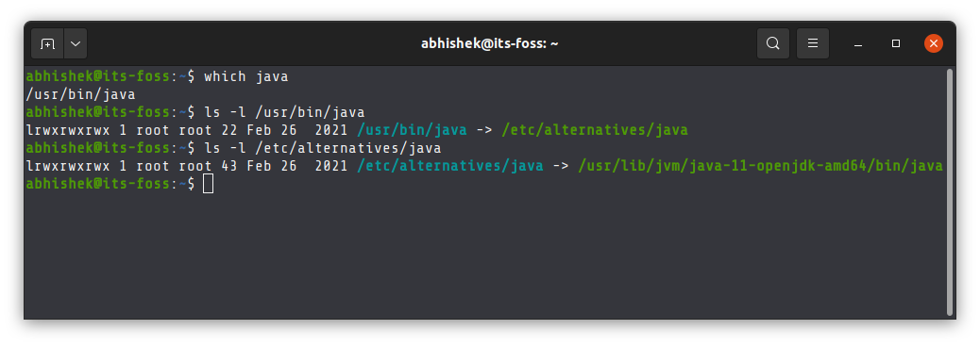The image size is (980, 346).
Task: Click the Feb 26 2021 date on size 43 line
Action: (296, 166)
